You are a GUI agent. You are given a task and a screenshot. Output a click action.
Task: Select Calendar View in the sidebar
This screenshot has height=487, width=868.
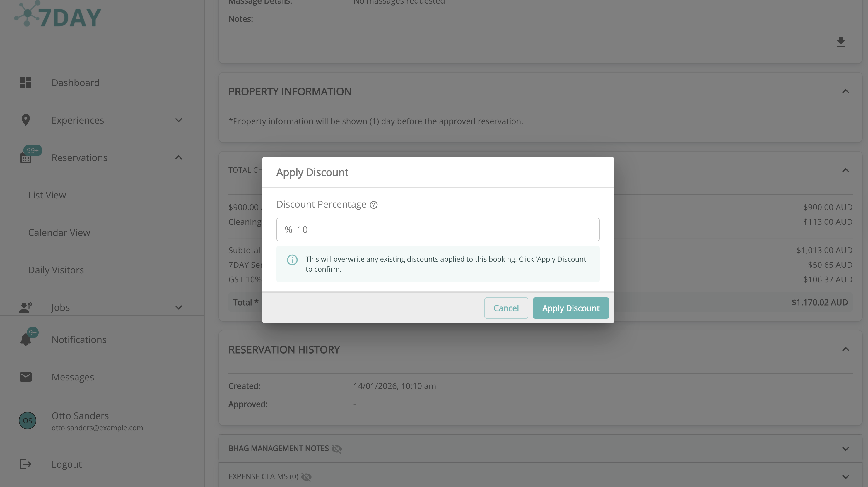(x=59, y=232)
